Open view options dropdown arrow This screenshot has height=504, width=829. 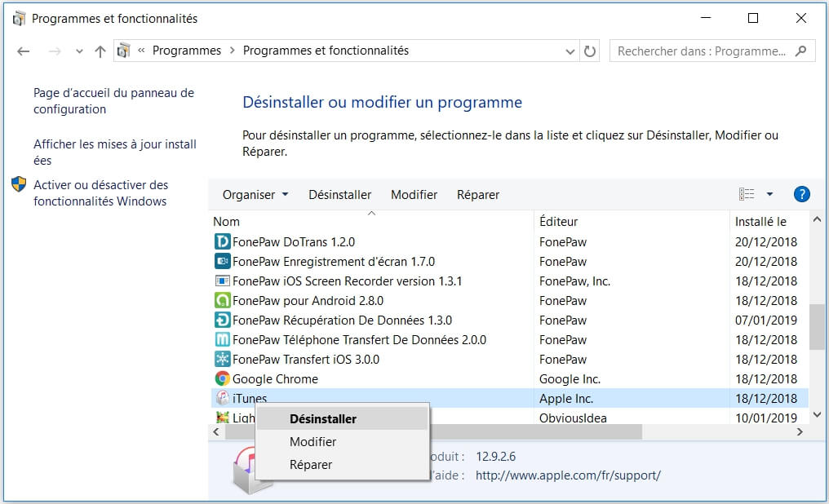(769, 194)
